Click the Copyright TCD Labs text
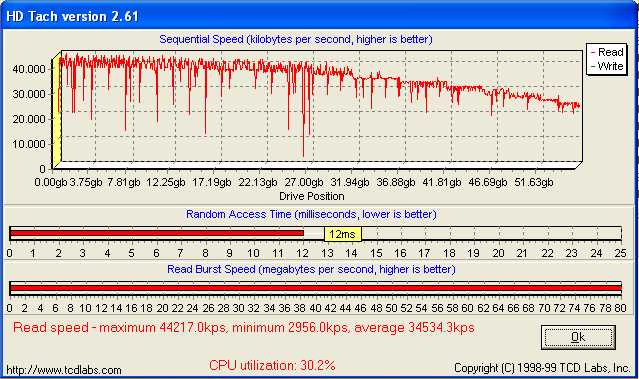This screenshot has height=379, width=639. (542, 368)
